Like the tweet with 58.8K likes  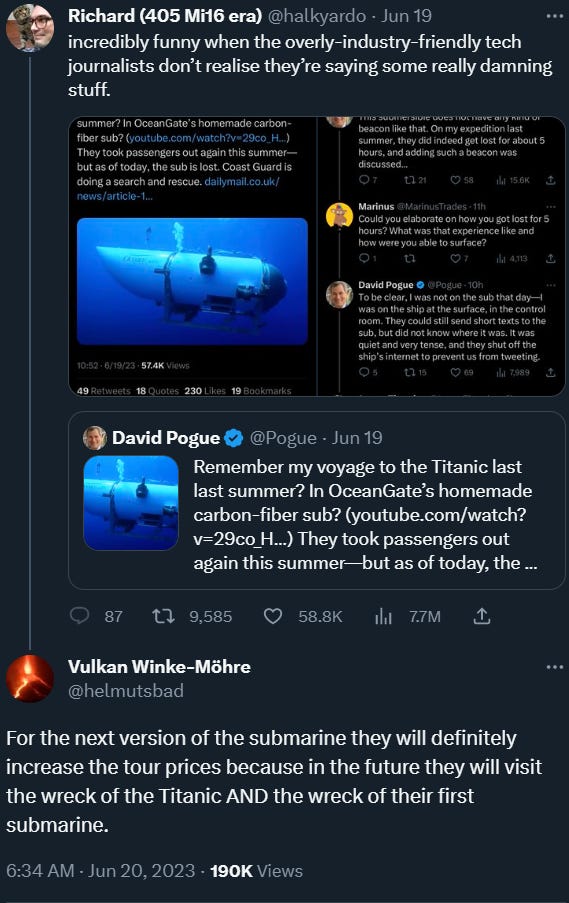pyautogui.click(x=272, y=616)
